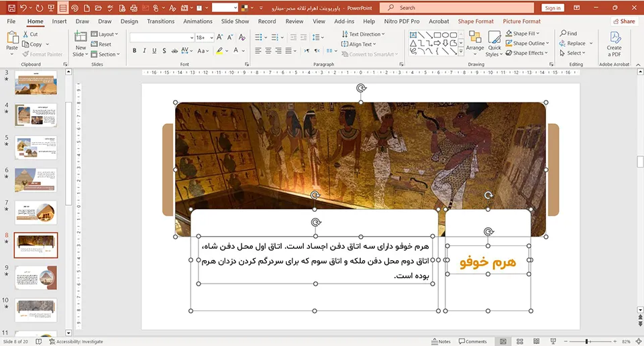Start presentation from beginning icon in title bar

click(51, 8)
